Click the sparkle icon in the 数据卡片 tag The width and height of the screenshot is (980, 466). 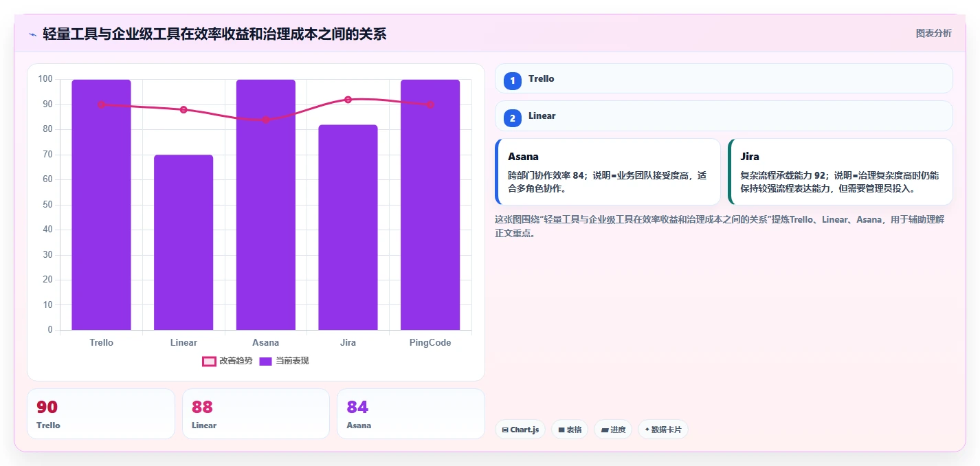coord(647,430)
